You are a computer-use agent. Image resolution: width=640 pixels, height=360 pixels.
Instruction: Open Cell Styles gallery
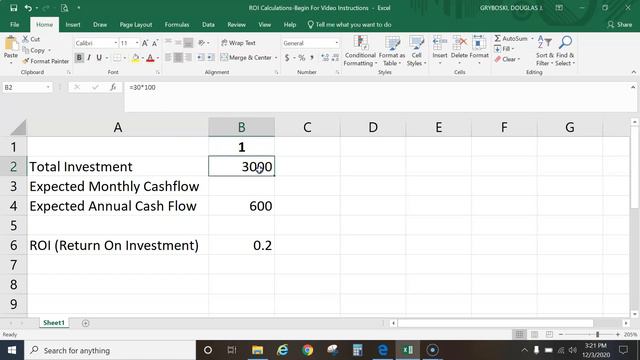416,51
